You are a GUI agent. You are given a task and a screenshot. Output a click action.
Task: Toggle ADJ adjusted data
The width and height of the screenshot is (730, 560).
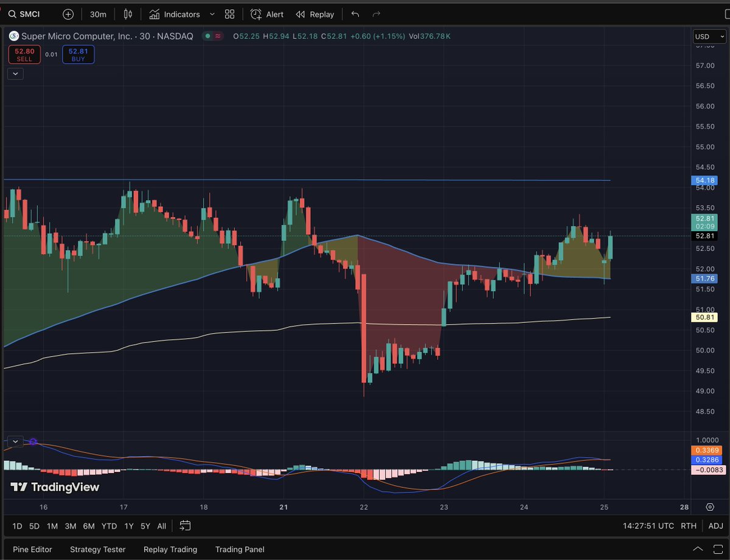716,525
